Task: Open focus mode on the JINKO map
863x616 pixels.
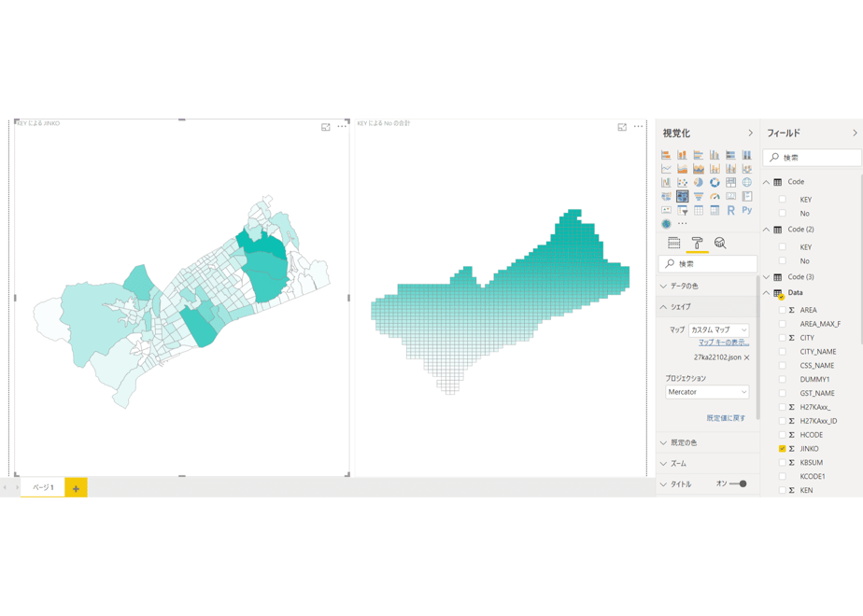Action: point(326,127)
